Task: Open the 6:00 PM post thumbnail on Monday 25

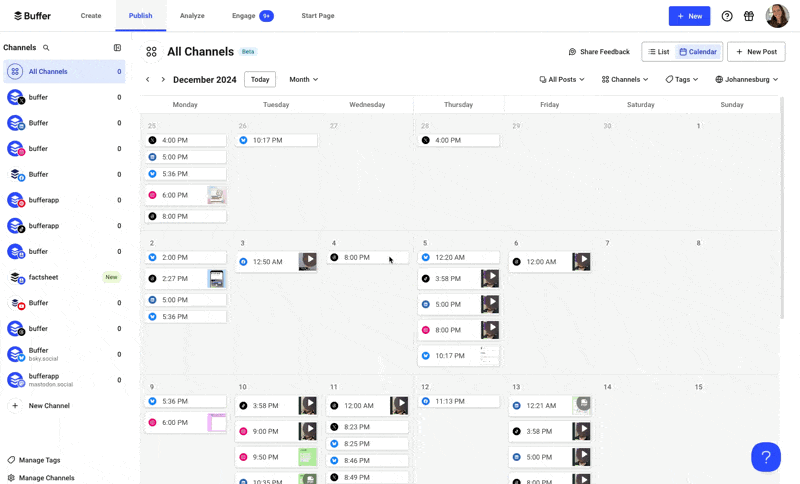Action: click(x=217, y=195)
